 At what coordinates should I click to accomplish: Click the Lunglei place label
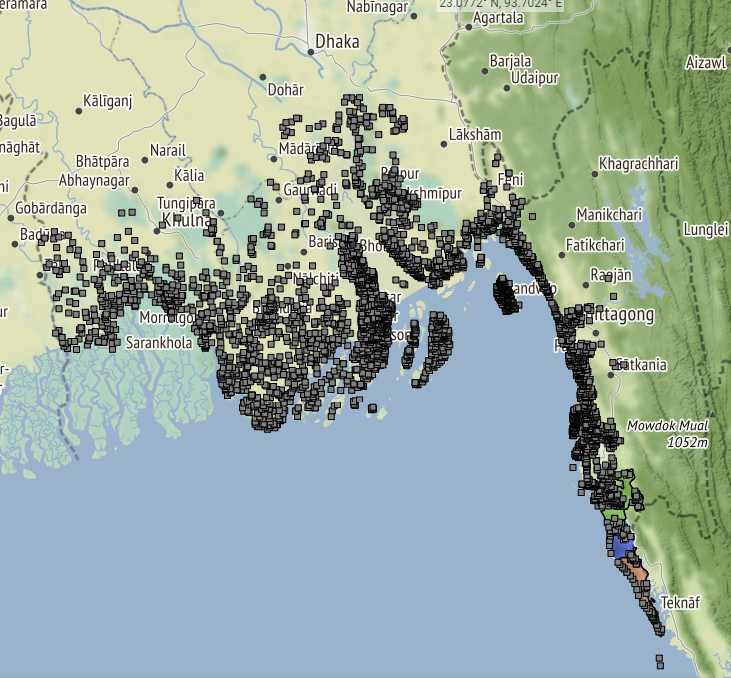705,229
